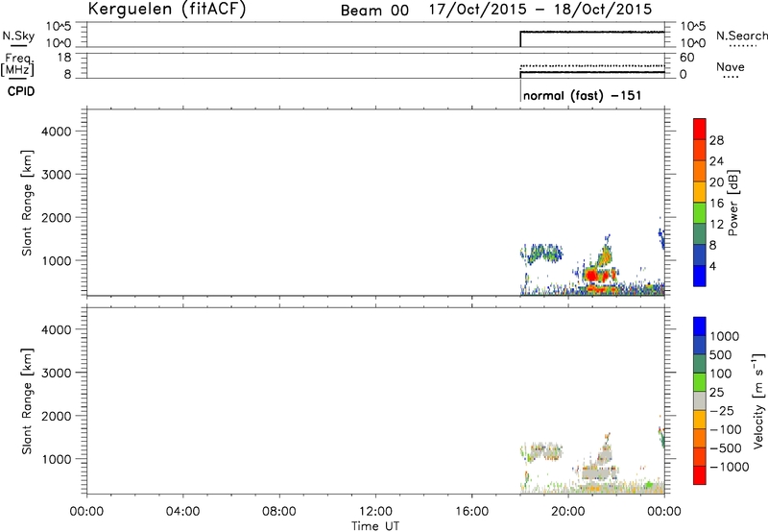Click the '4000' range tick of the power panel
Image resolution: width=768 pixels, height=532 pixels.
pyautogui.click(x=57, y=132)
